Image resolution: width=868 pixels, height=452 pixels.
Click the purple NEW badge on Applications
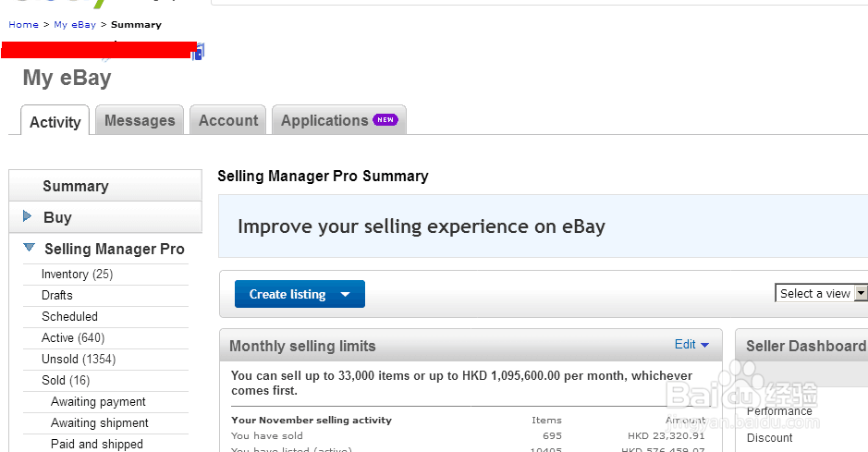coord(385,119)
